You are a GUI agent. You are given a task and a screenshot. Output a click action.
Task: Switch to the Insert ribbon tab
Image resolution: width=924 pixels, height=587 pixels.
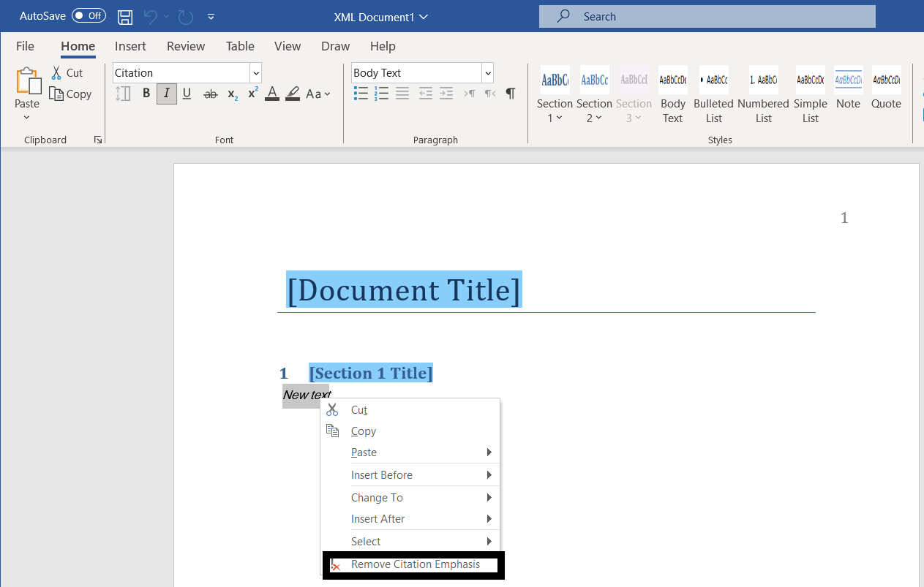pyautogui.click(x=130, y=46)
